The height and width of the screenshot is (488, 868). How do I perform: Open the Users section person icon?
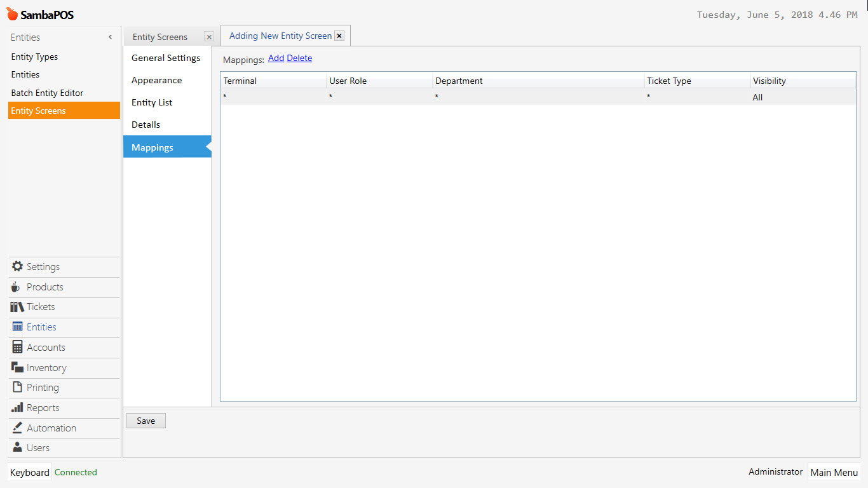(17, 447)
